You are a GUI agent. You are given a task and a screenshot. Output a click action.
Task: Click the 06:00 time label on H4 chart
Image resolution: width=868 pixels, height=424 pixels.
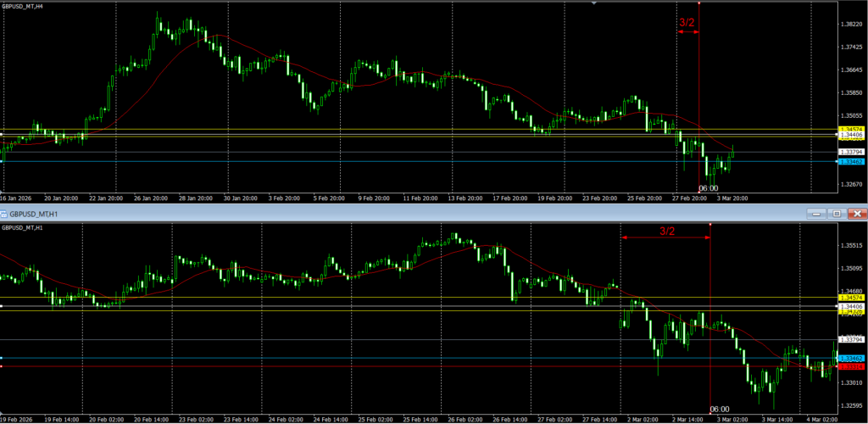(709, 188)
